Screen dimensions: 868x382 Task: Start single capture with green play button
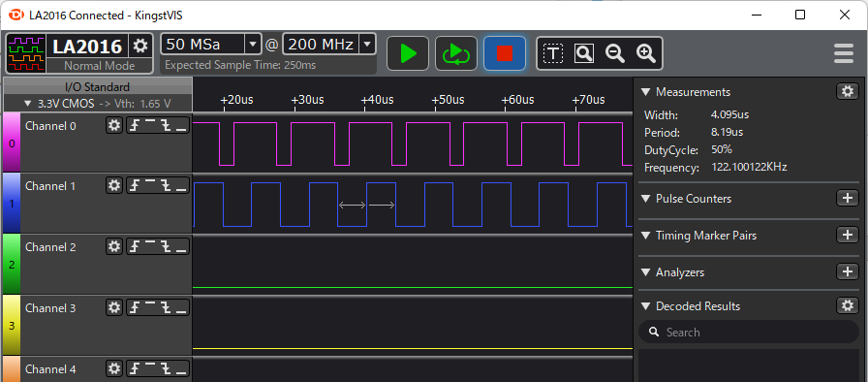(408, 53)
